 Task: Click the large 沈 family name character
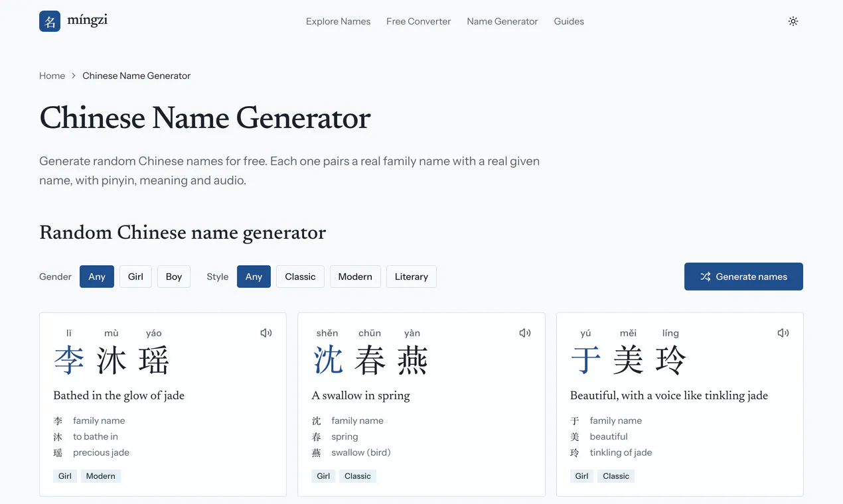click(x=328, y=361)
